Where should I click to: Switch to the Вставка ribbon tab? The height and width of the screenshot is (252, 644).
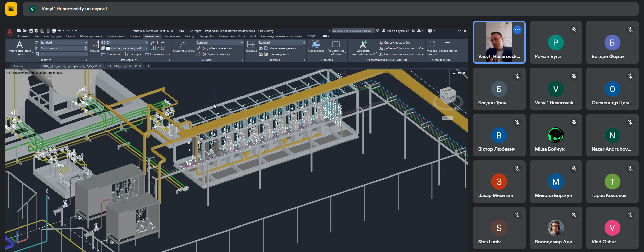[135, 36]
